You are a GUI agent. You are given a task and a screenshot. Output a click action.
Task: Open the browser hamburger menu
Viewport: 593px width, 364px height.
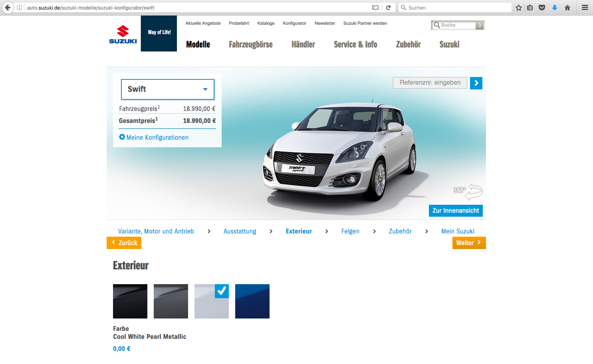pyautogui.click(x=585, y=8)
